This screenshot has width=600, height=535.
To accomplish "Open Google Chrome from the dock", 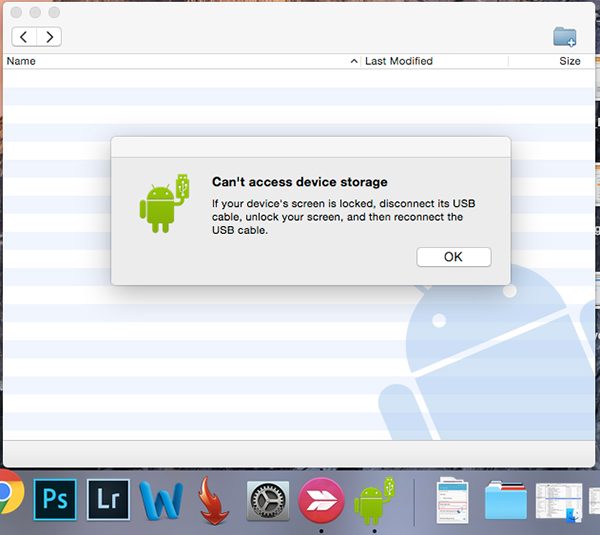I will [10, 493].
